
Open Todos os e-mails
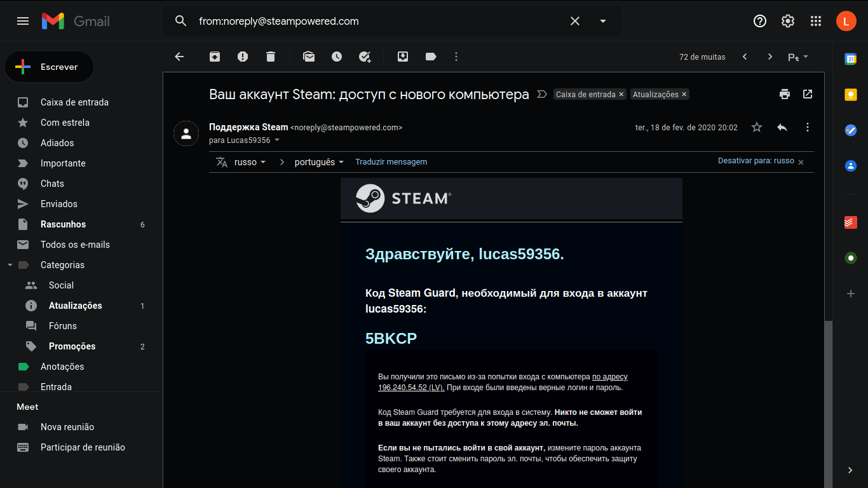76,245
